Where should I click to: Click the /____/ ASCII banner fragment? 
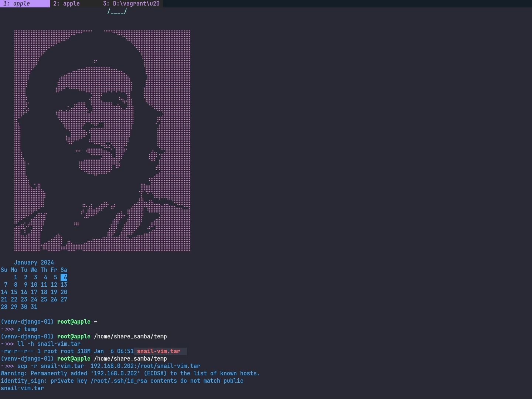coord(117,12)
